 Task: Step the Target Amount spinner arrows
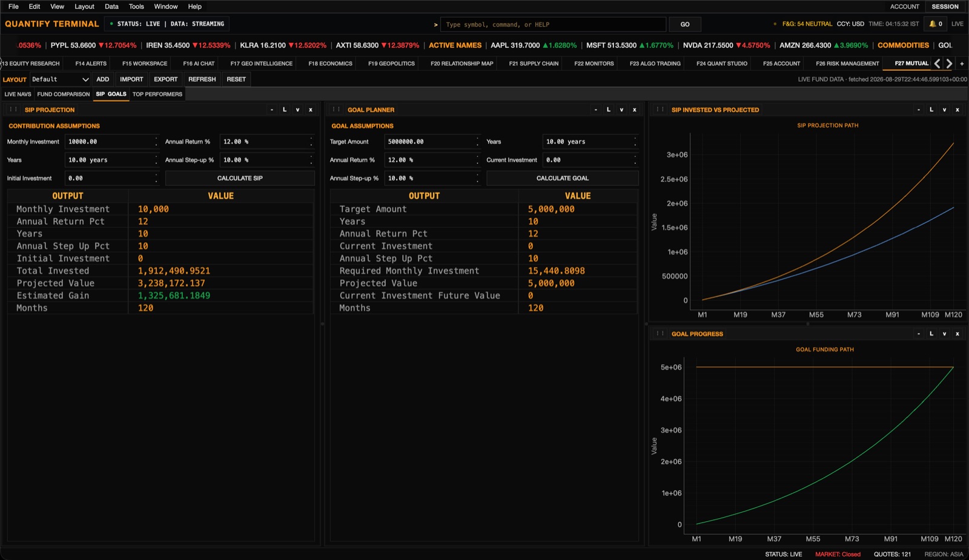click(x=477, y=142)
